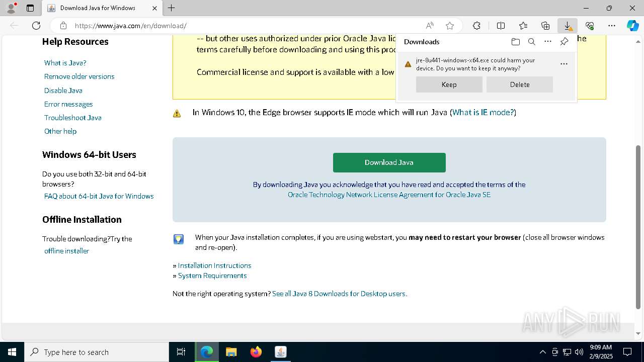Open Collections icon
Screen dimensions: 644x362
pos(545,26)
